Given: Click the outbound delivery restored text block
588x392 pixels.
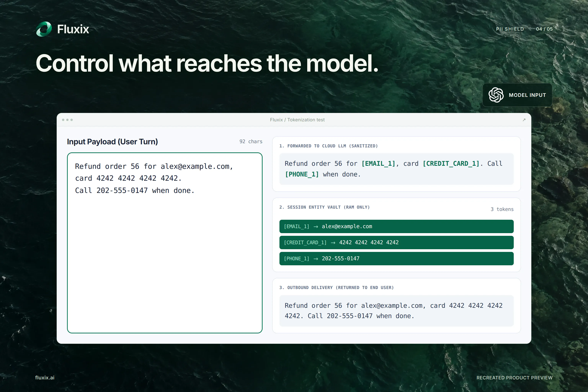Looking at the screenshot, I should click(x=396, y=311).
